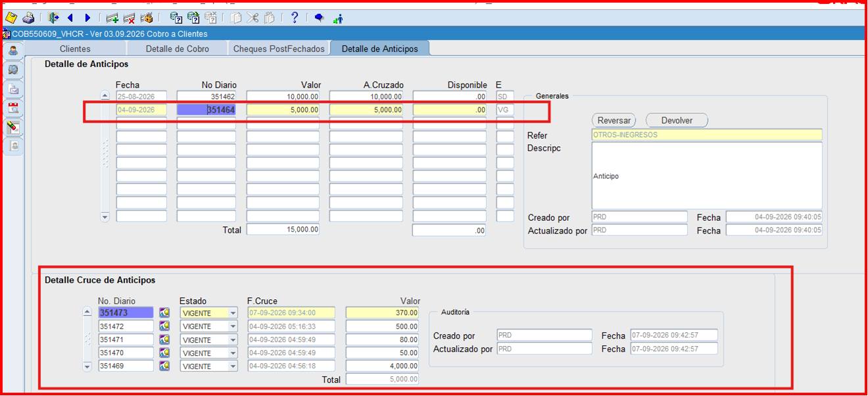Click the highlighter marker sidebar icon
Image resolution: width=868 pixels, height=396 pixels.
pos(13,128)
